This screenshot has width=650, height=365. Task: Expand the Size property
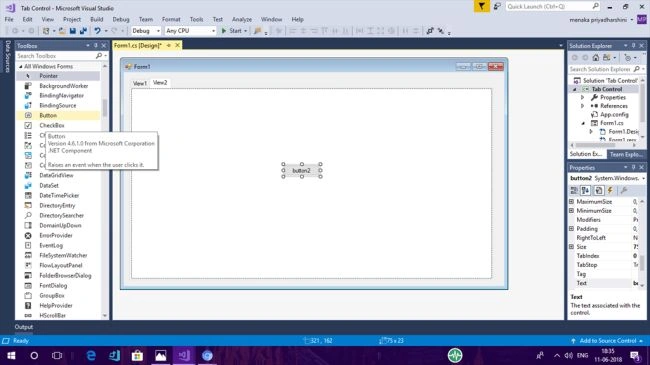point(571,247)
